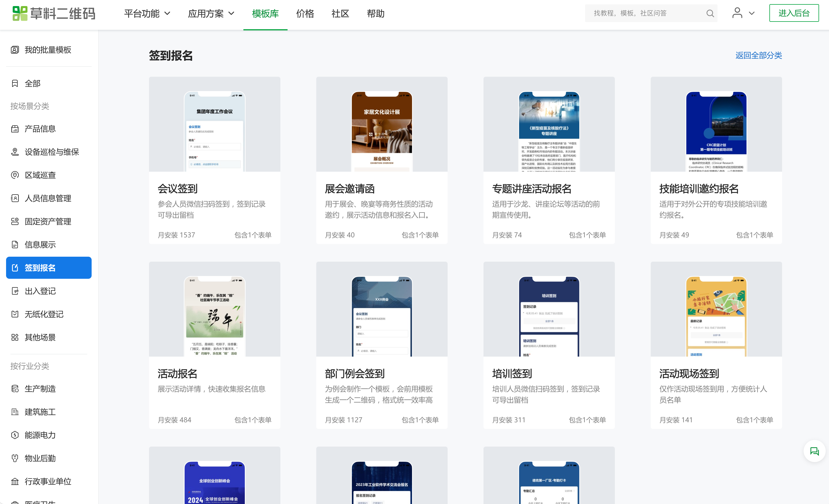Select the 产品信息 category icon
This screenshot has width=829, height=504.
pyautogui.click(x=15, y=129)
